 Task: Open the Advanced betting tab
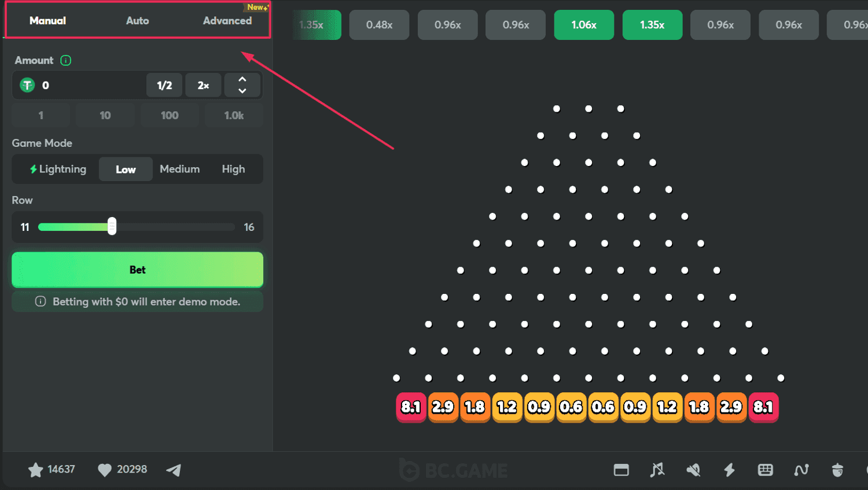227,20
